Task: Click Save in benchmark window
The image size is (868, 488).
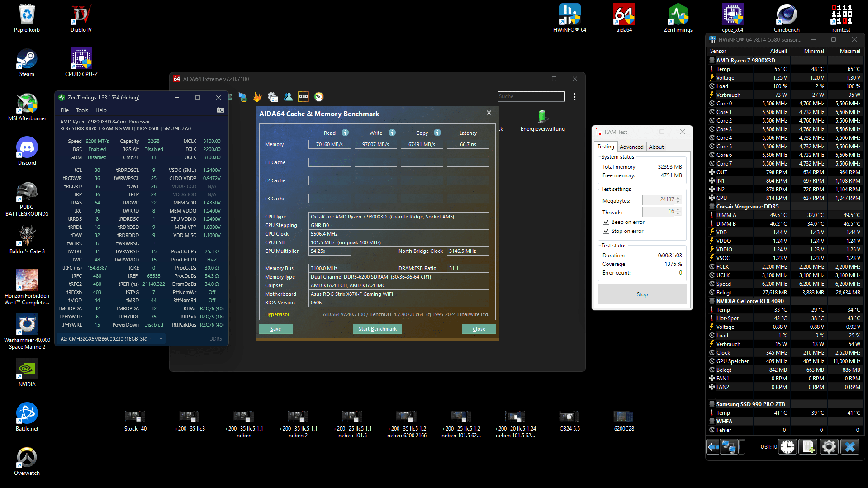Action: pos(275,329)
